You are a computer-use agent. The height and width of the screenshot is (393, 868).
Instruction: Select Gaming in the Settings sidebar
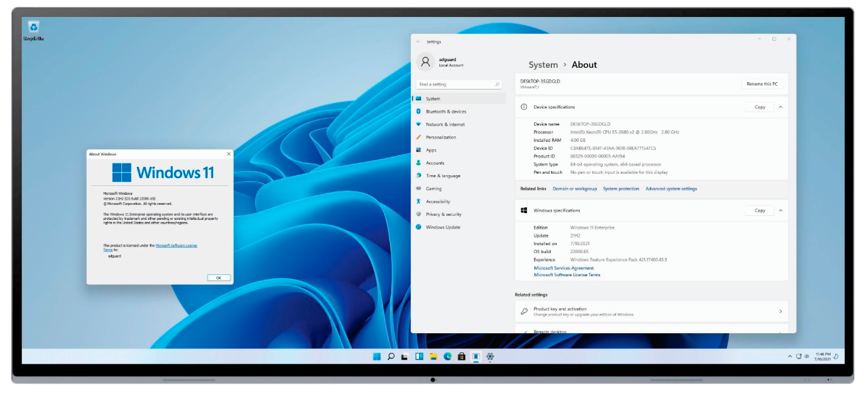pos(459,189)
